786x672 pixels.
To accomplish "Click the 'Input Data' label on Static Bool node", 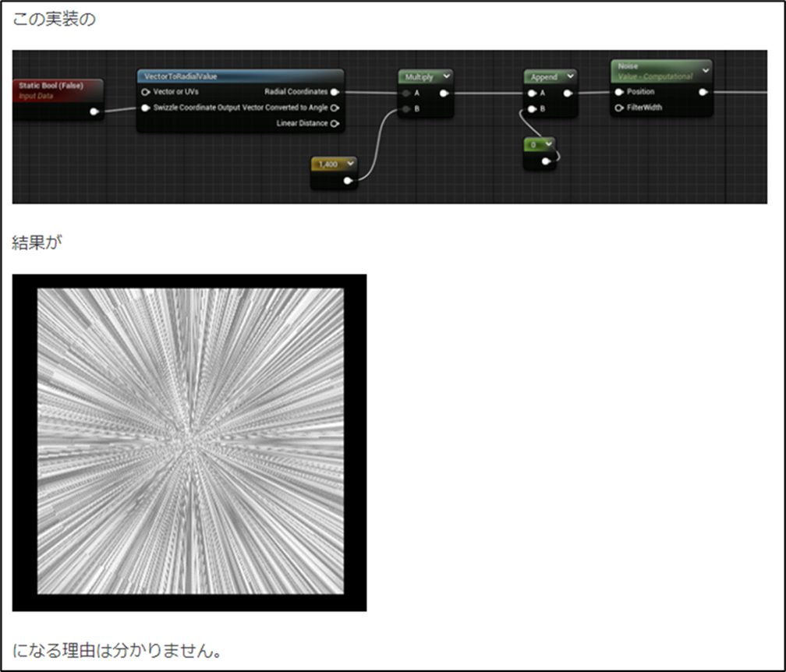I will point(36,96).
